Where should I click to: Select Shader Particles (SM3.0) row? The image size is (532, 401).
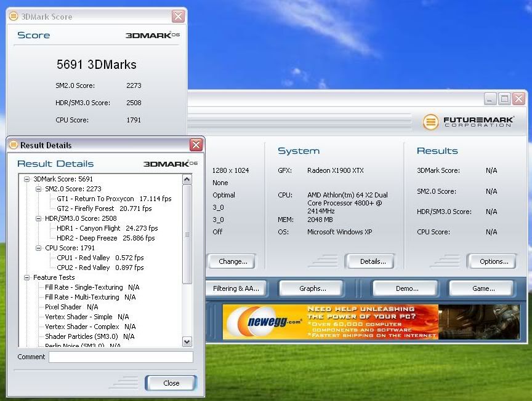click(89, 336)
